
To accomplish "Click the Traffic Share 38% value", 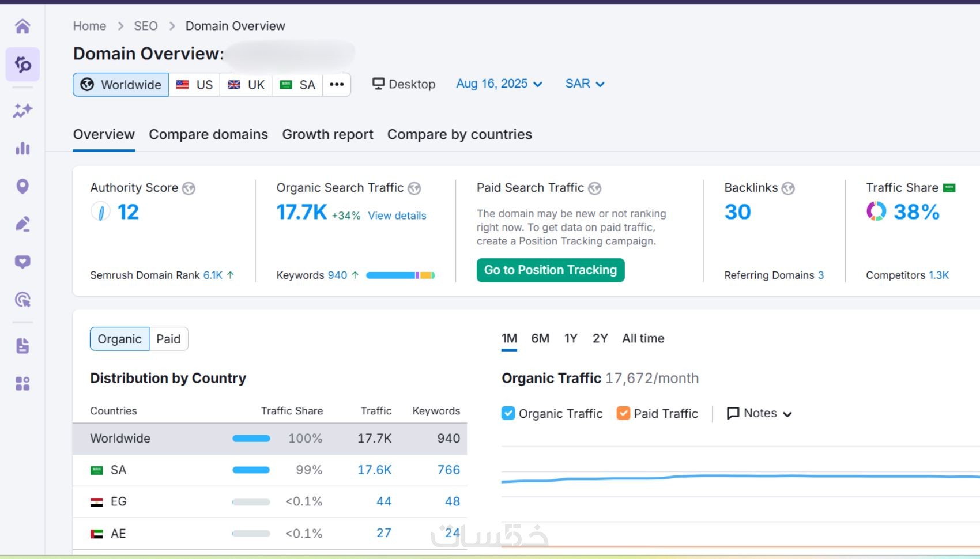I will (x=917, y=212).
